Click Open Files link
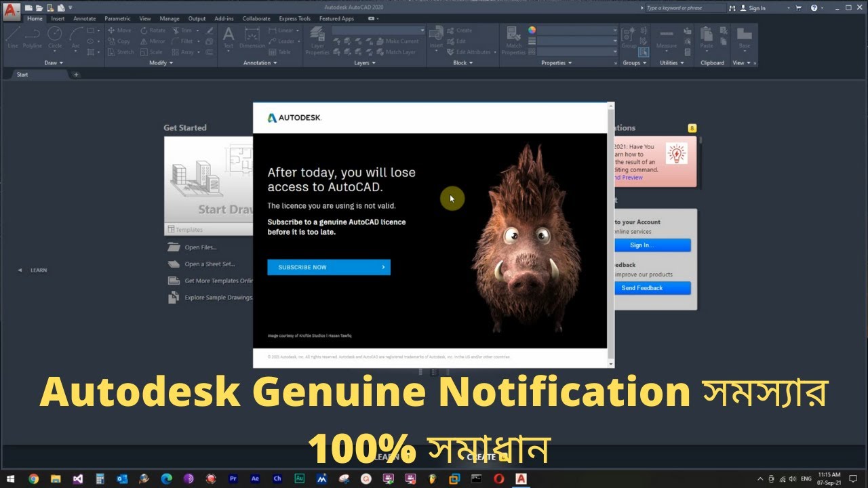 [193, 247]
